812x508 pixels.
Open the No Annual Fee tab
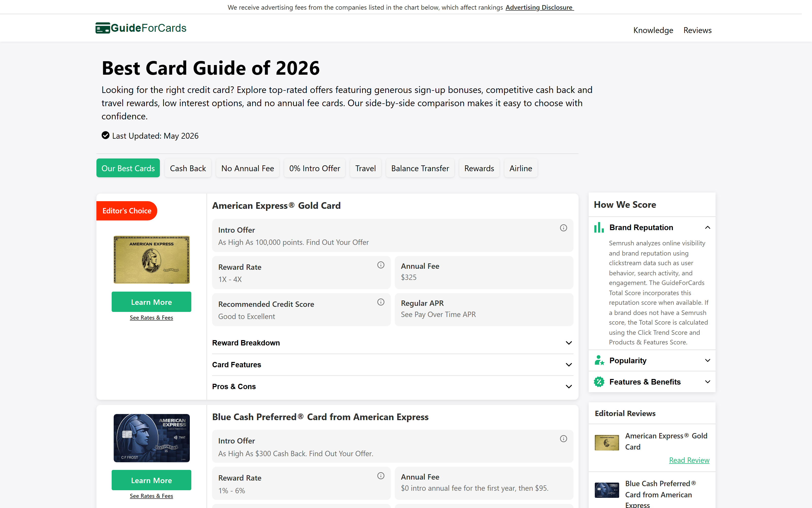(x=248, y=168)
